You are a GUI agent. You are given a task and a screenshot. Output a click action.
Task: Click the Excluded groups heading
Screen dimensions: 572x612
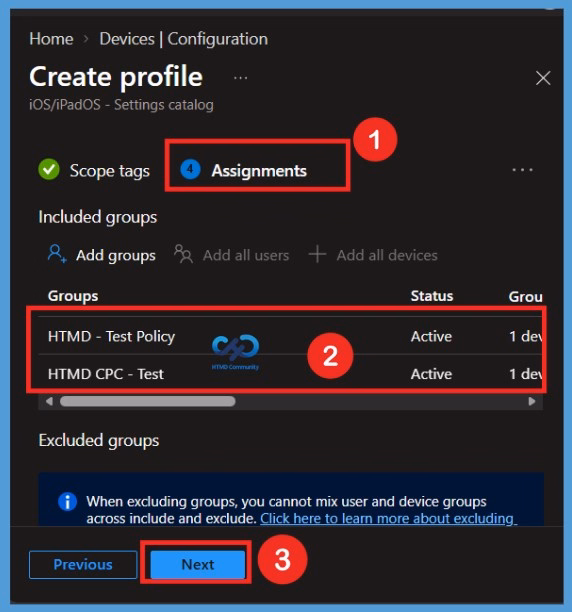99,441
